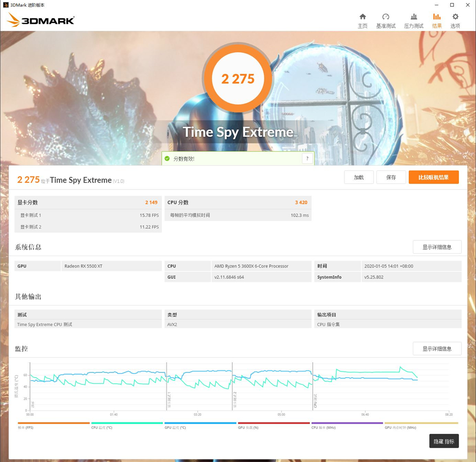Switch to the Results (结果) chart icon
This screenshot has width=476, height=462.
click(437, 17)
